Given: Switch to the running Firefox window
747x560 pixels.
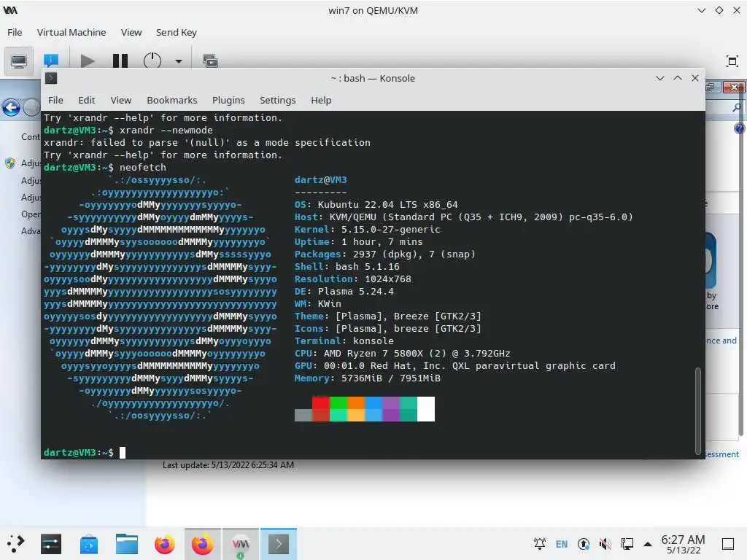Looking at the screenshot, I should (x=203, y=544).
